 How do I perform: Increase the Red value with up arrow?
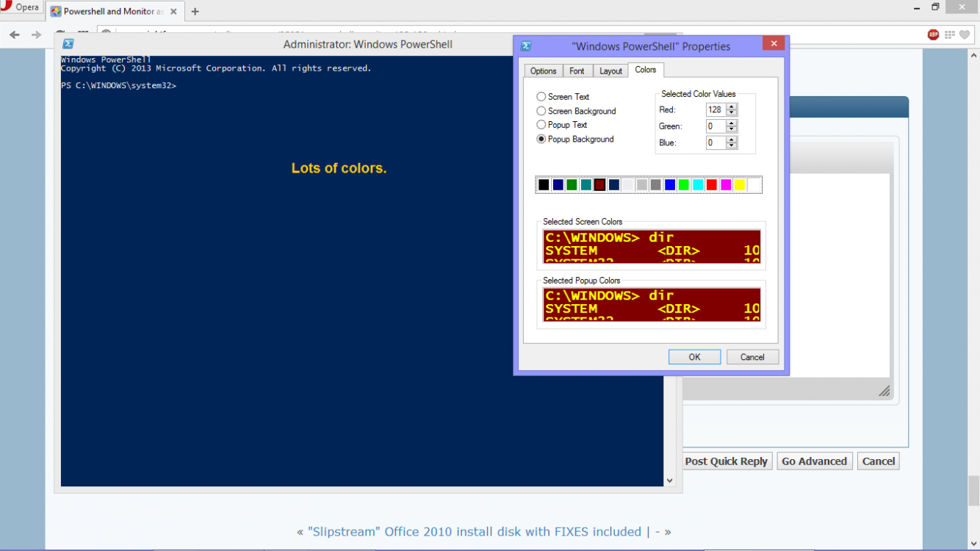(x=731, y=107)
